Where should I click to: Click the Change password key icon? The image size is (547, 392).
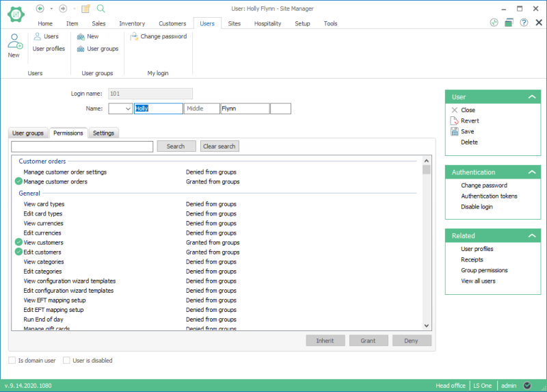point(134,37)
